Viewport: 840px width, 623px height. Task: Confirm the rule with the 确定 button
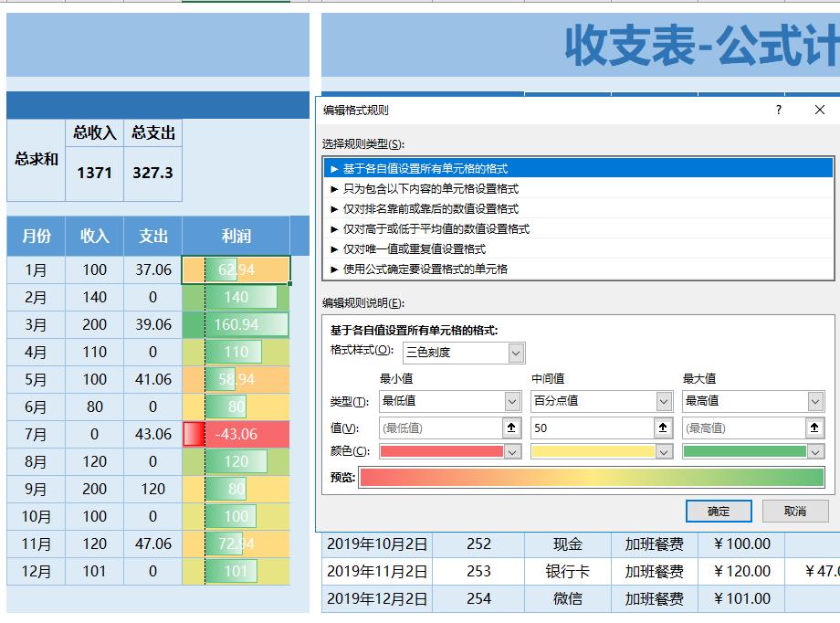click(x=719, y=512)
